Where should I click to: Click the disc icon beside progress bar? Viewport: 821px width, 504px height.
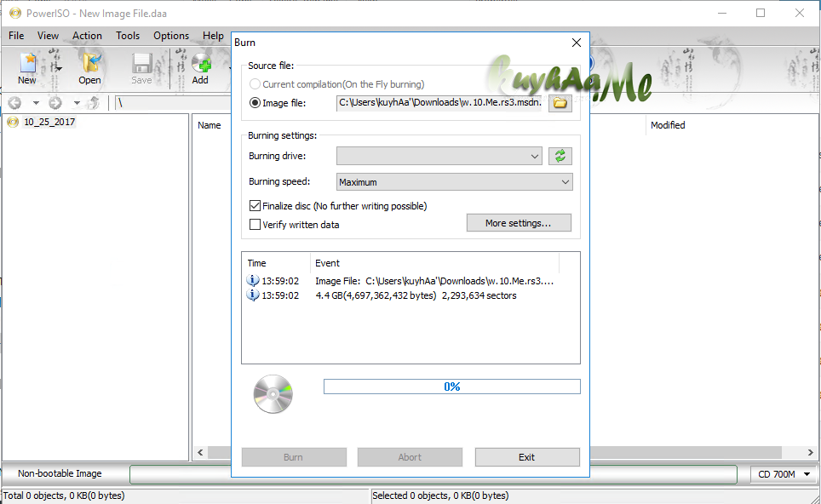pos(273,394)
